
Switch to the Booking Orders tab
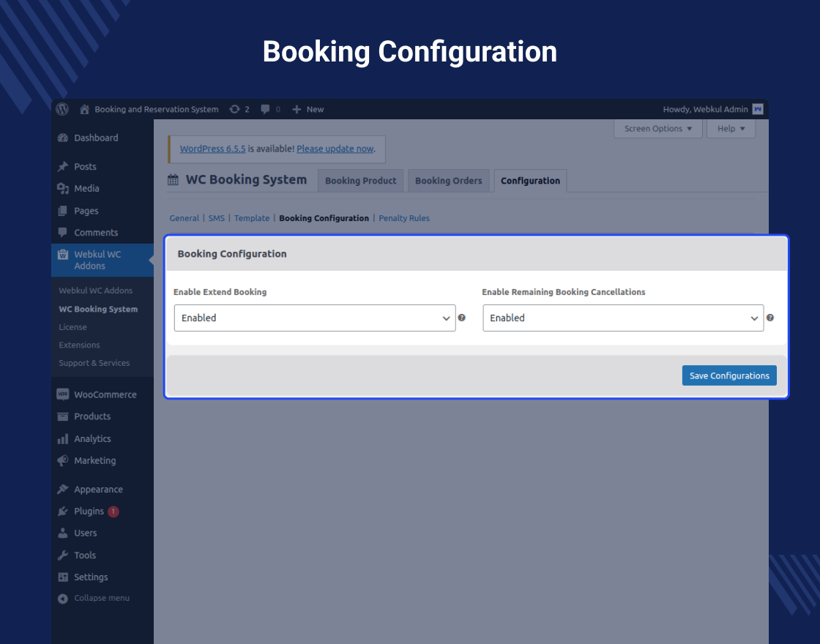coord(448,180)
